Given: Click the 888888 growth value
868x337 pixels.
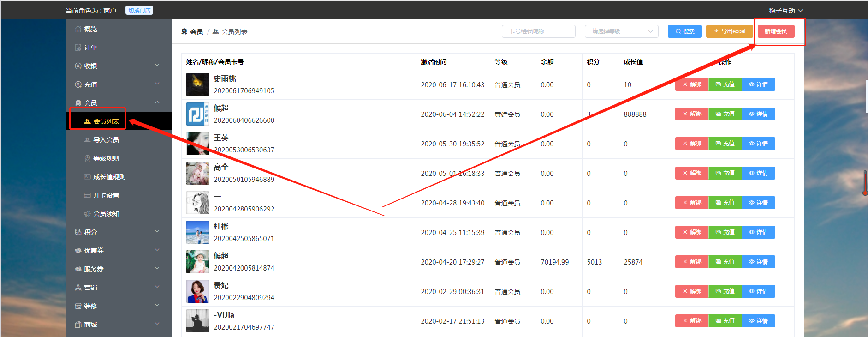Looking at the screenshot, I should 635,114.
